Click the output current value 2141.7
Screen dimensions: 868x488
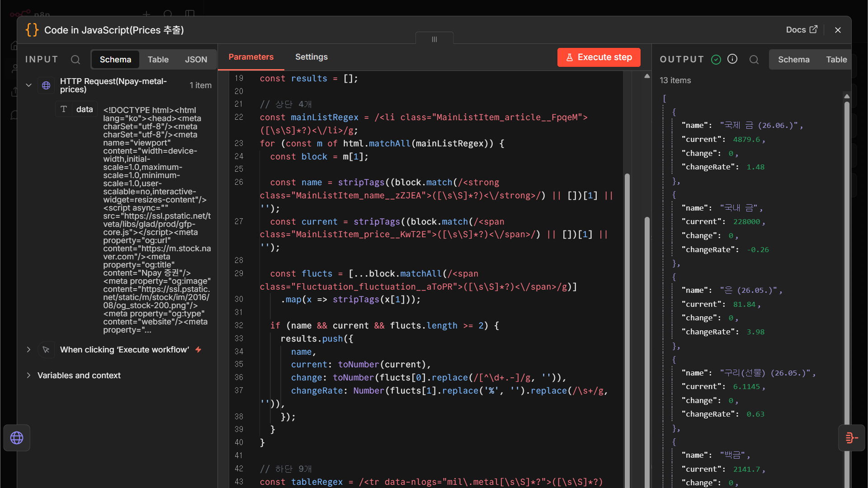pyautogui.click(x=746, y=469)
